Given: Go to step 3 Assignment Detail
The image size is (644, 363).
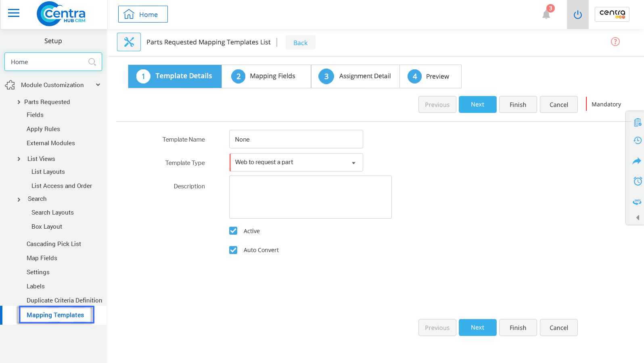Looking at the screenshot, I should [355, 76].
